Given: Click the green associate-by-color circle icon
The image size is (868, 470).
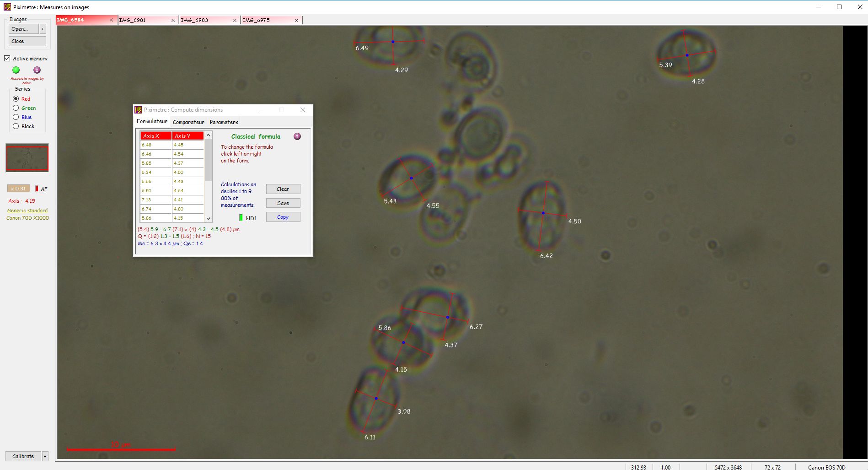Looking at the screenshot, I should click(x=16, y=70).
